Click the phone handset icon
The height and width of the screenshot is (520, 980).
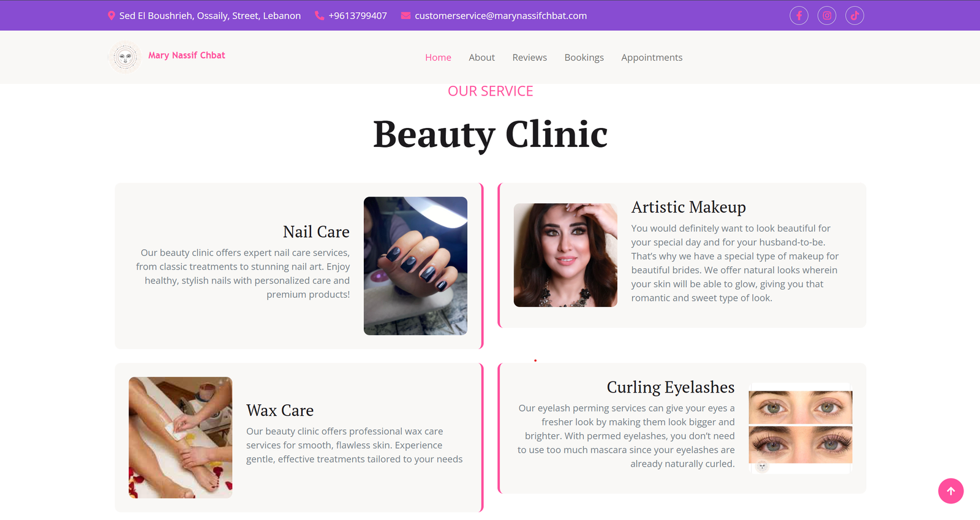tap(319, 15)
